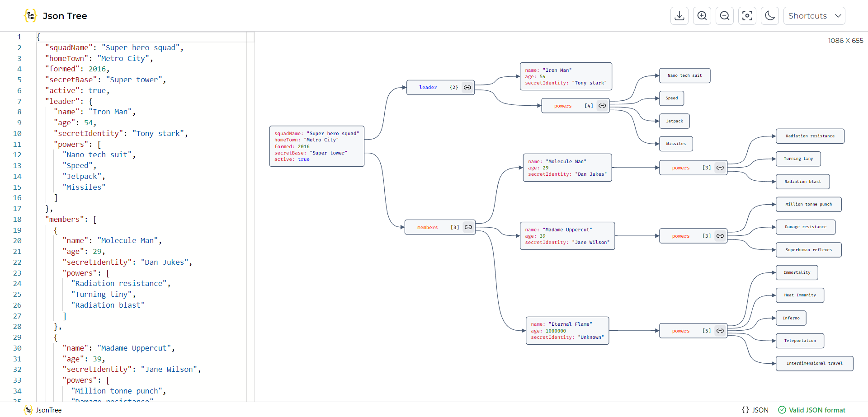Click the Json Tree logo icon in the header
This screenshot has width=868, height=417.
point(30,16)
